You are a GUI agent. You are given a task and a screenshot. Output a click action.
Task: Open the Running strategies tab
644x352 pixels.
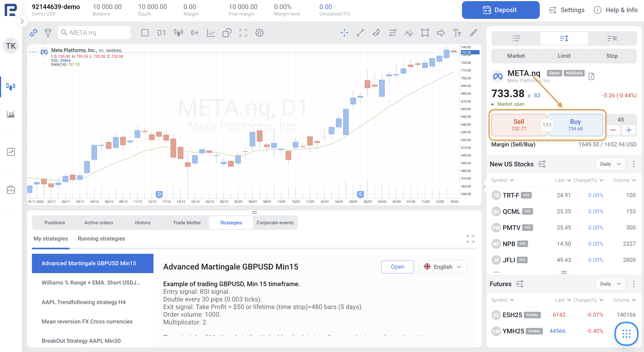pos(101,238)
